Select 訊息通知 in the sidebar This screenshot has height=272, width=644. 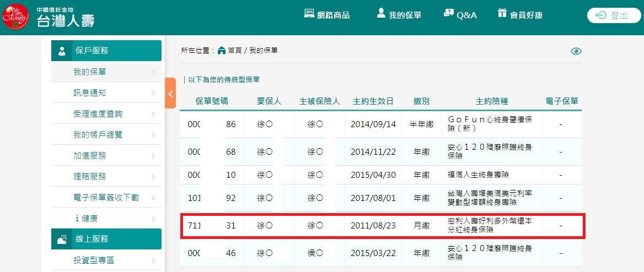point(106,93)
